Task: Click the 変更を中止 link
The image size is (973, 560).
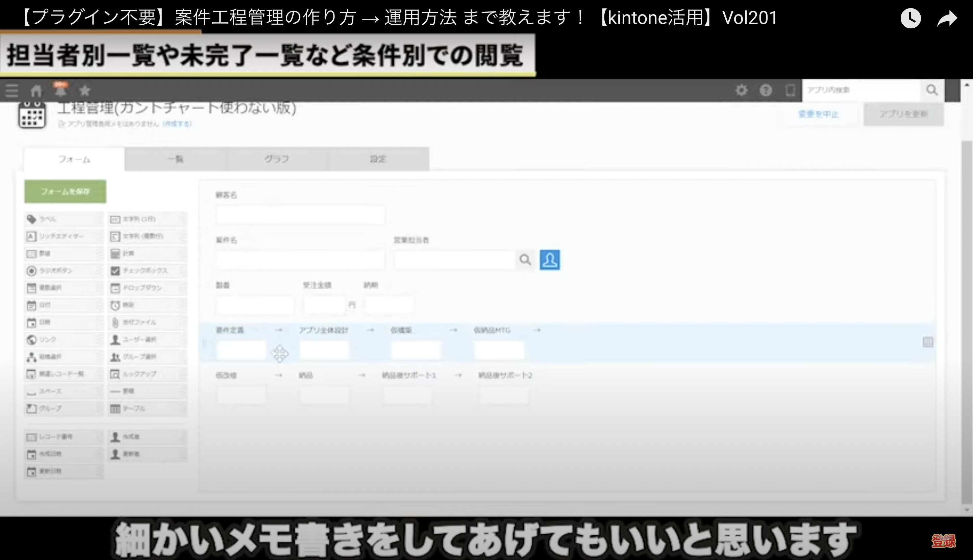Action: click(x=818, y=114)
